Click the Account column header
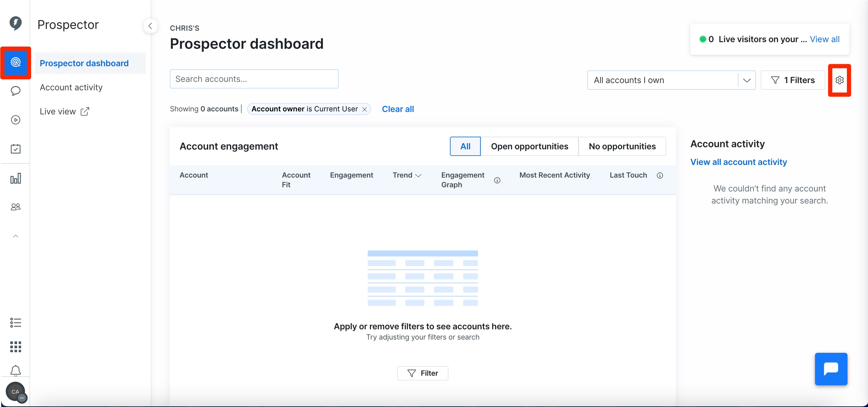868x407 pixels. click(x=194, y=175)
